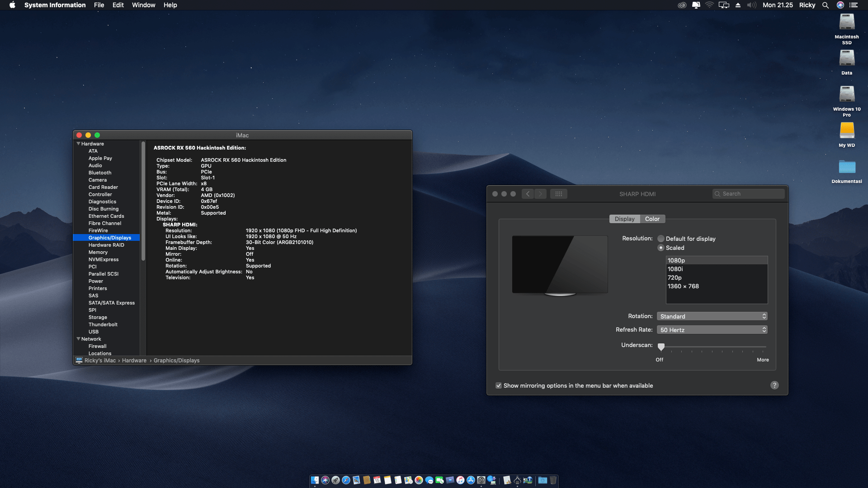Go back in SHARP HDMI preferences
This screenshot has width=868, height=488.
[528, 194]
